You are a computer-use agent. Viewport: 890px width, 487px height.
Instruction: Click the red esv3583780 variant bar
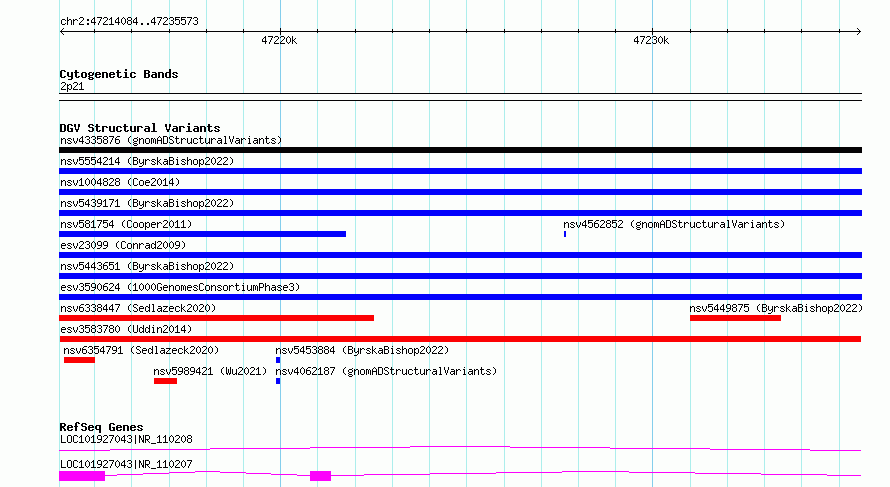[460, 339]
